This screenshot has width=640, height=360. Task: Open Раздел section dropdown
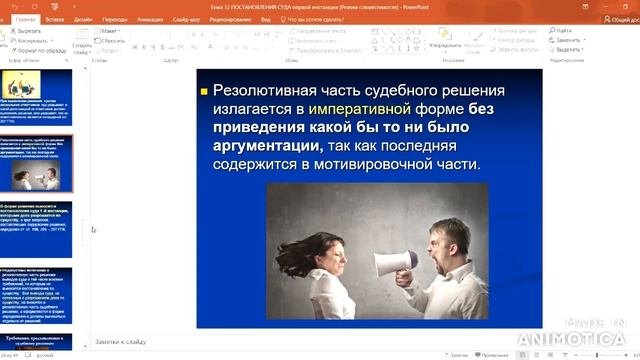click(x=107, y=51)
